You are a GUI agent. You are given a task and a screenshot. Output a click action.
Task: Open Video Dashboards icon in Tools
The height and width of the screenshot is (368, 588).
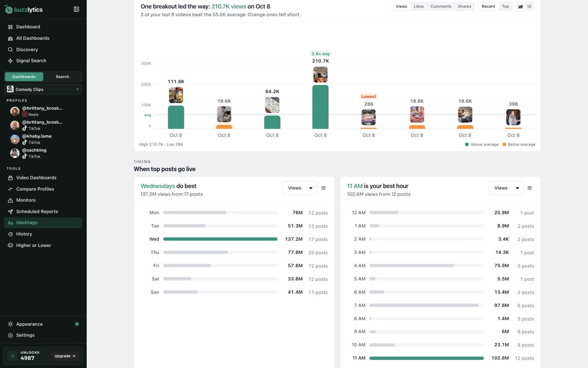coord(11,178)
